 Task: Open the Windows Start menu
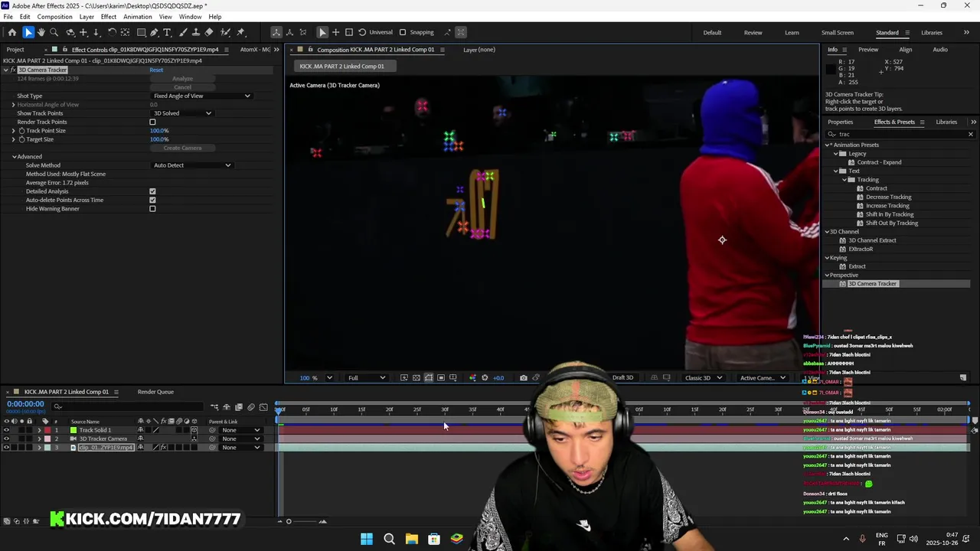click(367, 539)
